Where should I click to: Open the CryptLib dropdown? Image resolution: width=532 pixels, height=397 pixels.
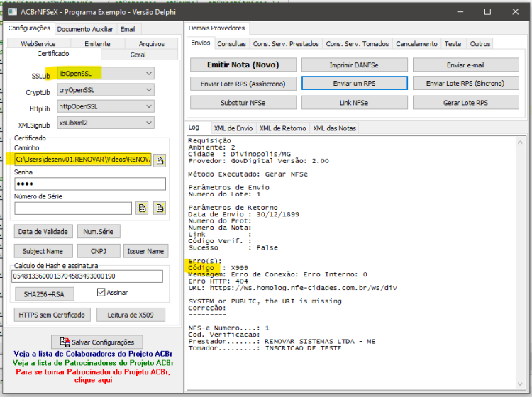106,90
